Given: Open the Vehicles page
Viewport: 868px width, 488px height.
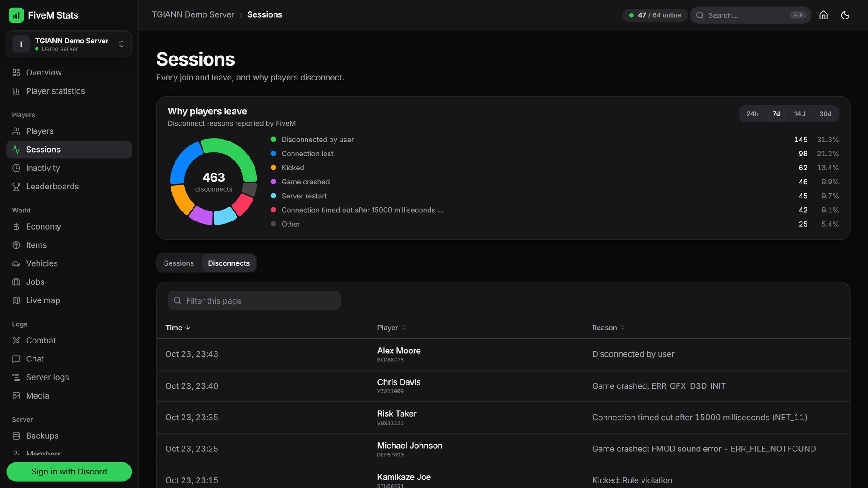Looking at the screenshot, I should point(69,263).
